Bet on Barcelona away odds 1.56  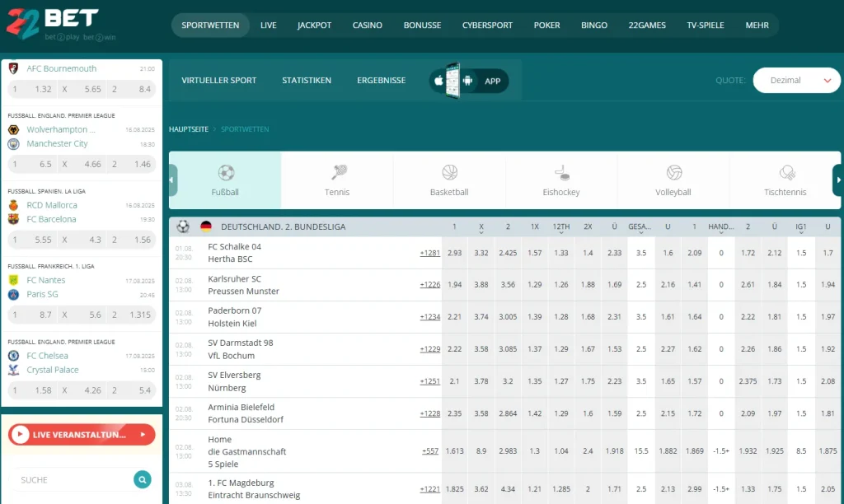tap(133, 240)
